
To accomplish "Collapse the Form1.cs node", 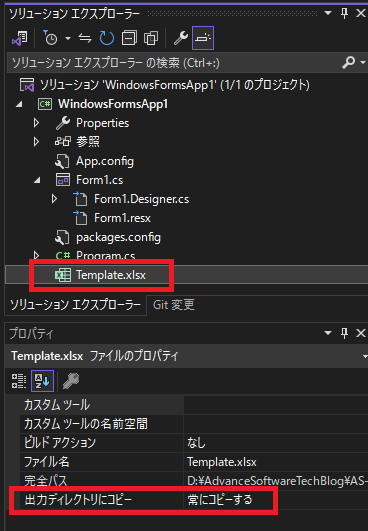I will (x=37, y=180).
